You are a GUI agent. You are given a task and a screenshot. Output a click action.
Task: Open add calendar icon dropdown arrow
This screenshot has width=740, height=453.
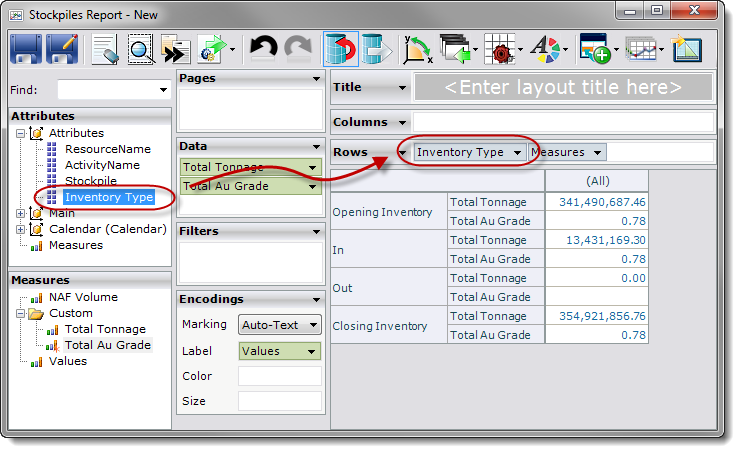pyautogui.click(x=616, y=49)
